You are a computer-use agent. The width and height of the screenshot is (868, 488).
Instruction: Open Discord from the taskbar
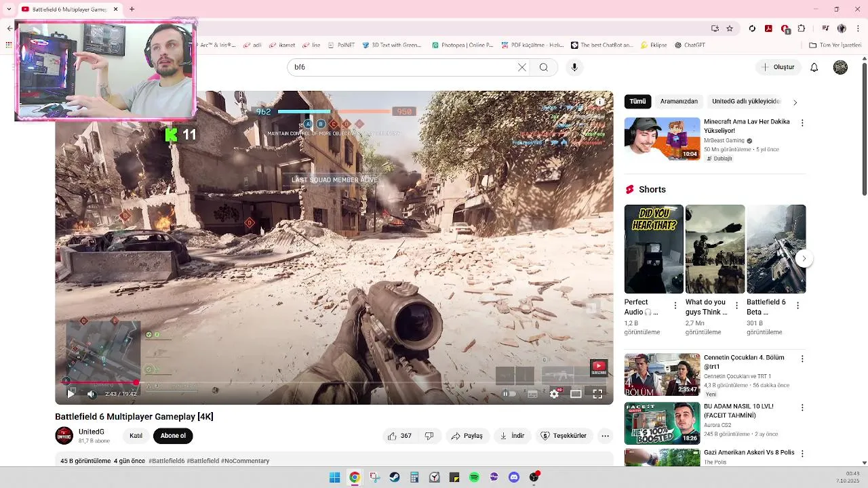(514, 477)
